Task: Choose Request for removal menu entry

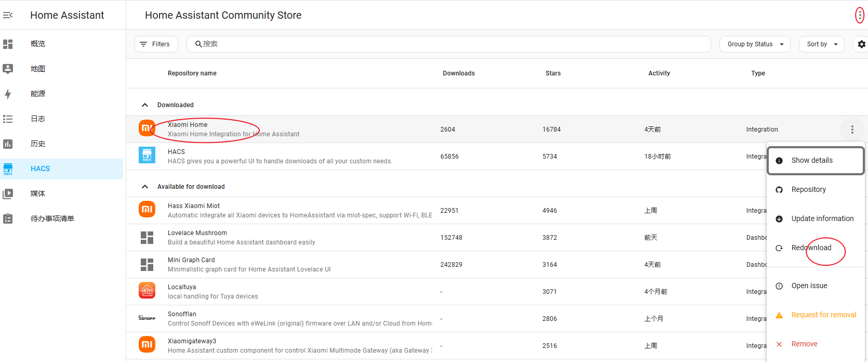Action: [x=816, y=315]
